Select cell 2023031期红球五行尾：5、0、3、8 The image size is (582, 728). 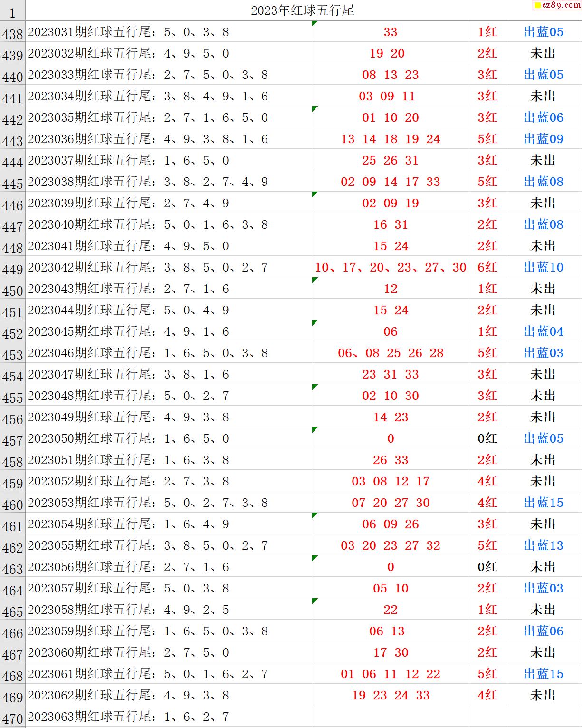pyautogui.click(x=169, y=32)
